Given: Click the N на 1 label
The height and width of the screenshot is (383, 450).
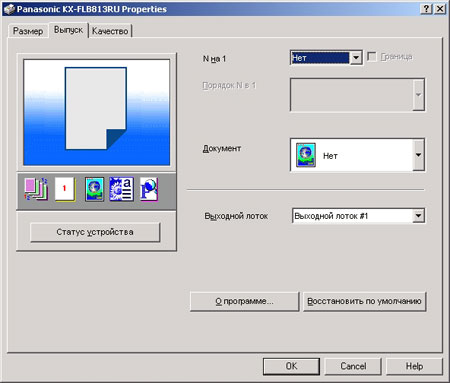Looking at the screenshot, I should click(x=214, y=59).
